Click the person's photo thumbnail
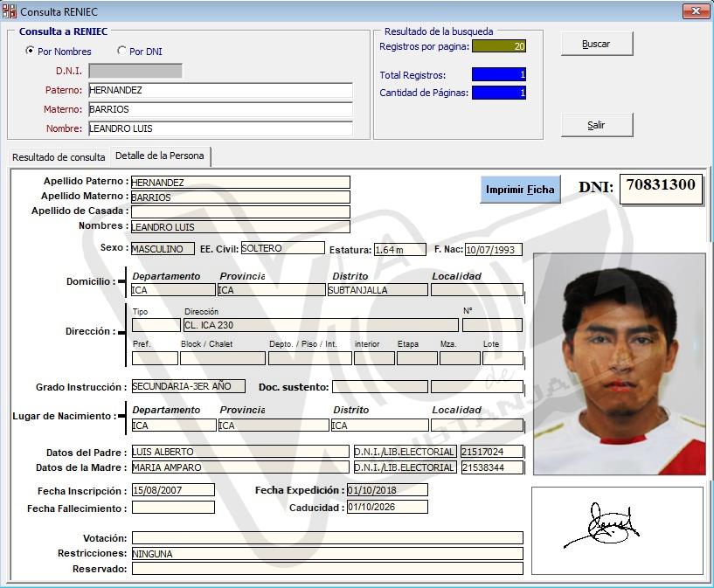The width and height of the screenshot is (714, 588). coord(619,363)
